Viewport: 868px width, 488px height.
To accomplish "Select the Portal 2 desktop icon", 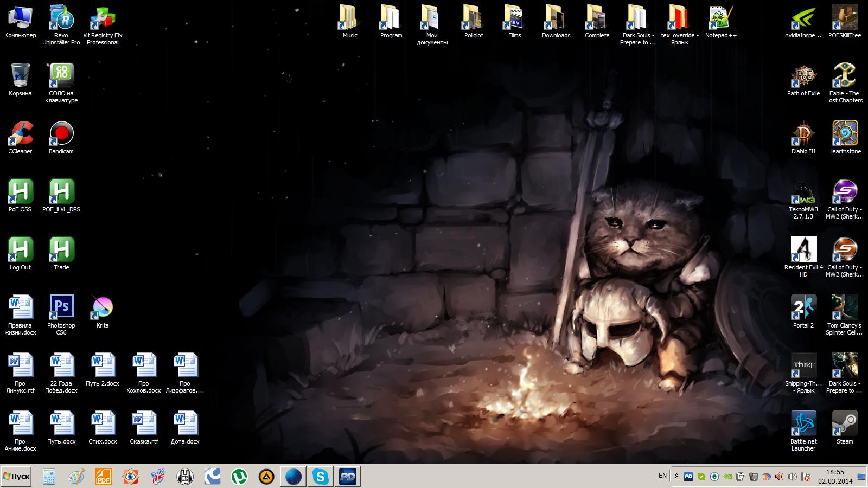I will pos(803,307).
